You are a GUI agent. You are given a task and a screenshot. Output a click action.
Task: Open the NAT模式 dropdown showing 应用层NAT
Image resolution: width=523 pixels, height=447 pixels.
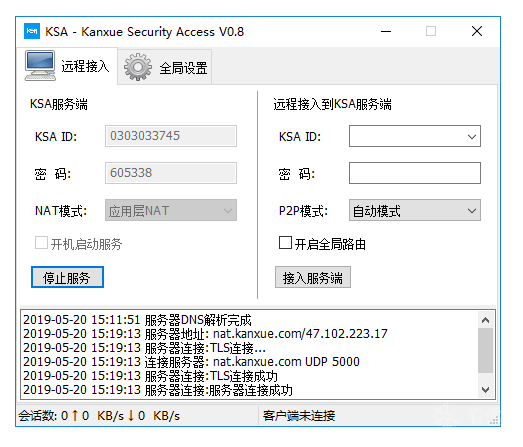pos(171,210)
